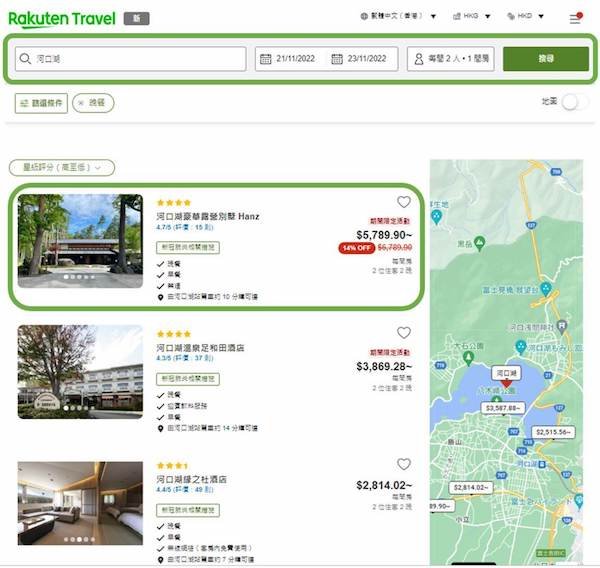Open the 篩選條件 filter button

(42, 103)
